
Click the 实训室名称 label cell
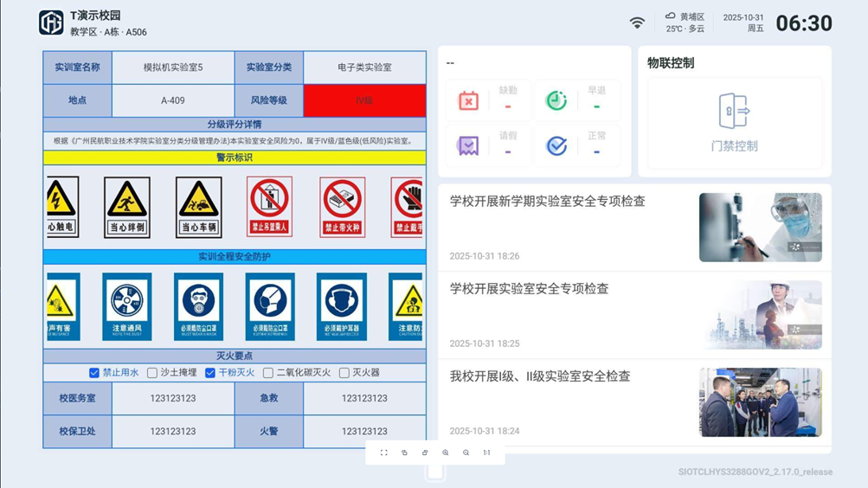coord(78,67)
